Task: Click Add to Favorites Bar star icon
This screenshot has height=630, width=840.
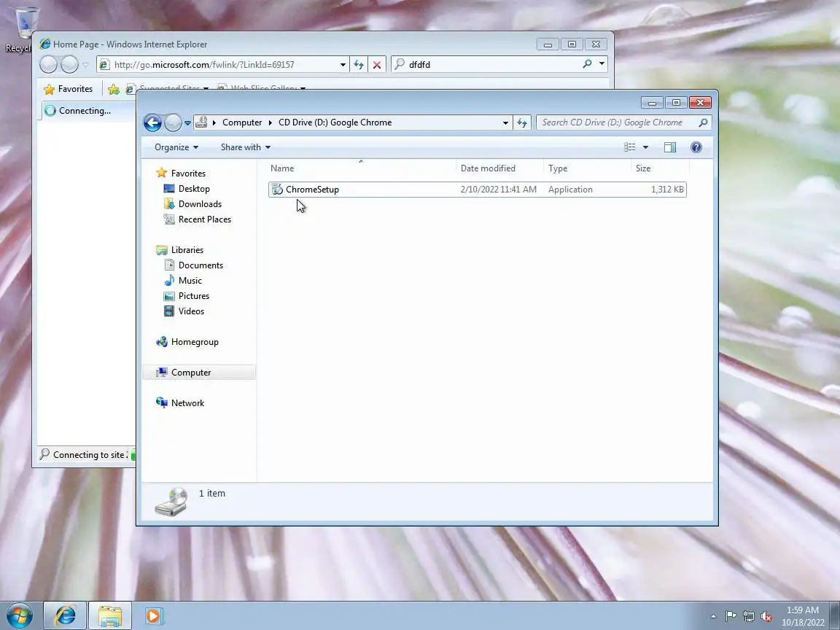Action: click(x=114, y=90)
